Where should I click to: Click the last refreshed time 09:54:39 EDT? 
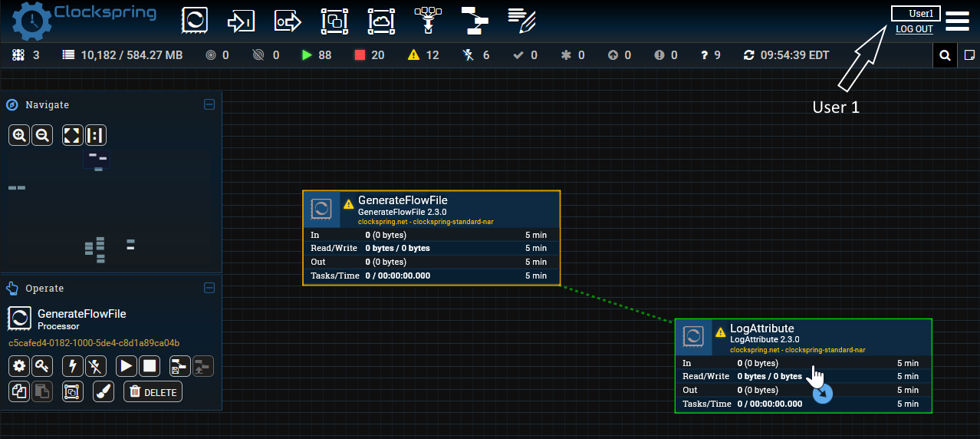point(787,55)
